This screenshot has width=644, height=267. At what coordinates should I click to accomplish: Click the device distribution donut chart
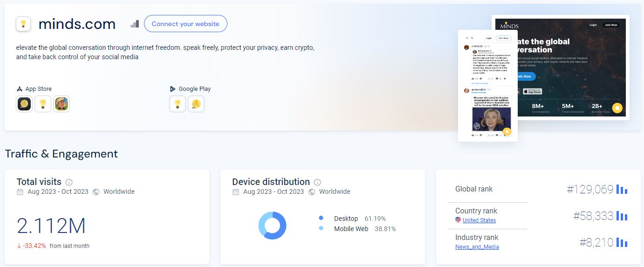coord(272,226)
